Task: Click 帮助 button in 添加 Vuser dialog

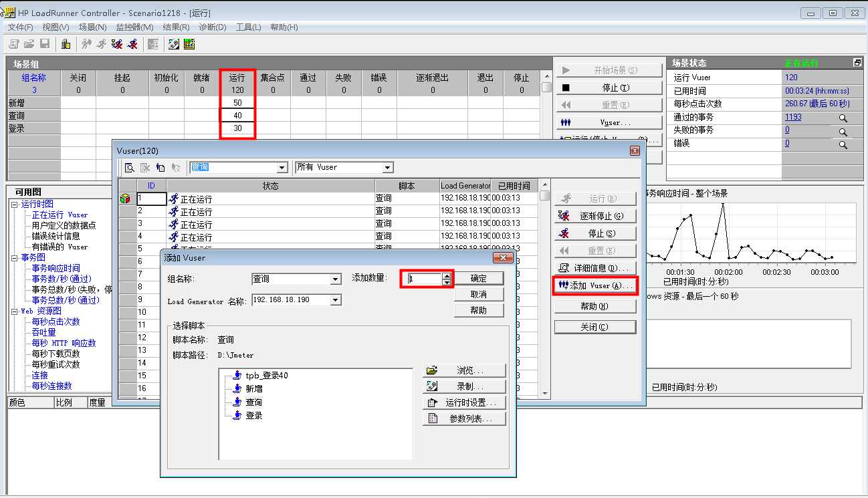Action: [x=479, y=310]
